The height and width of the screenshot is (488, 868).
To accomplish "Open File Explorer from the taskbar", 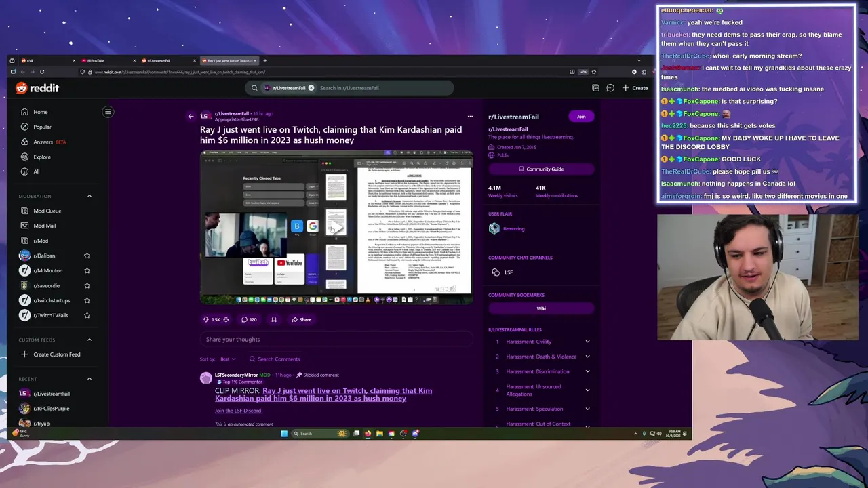I will click(379, 434).
